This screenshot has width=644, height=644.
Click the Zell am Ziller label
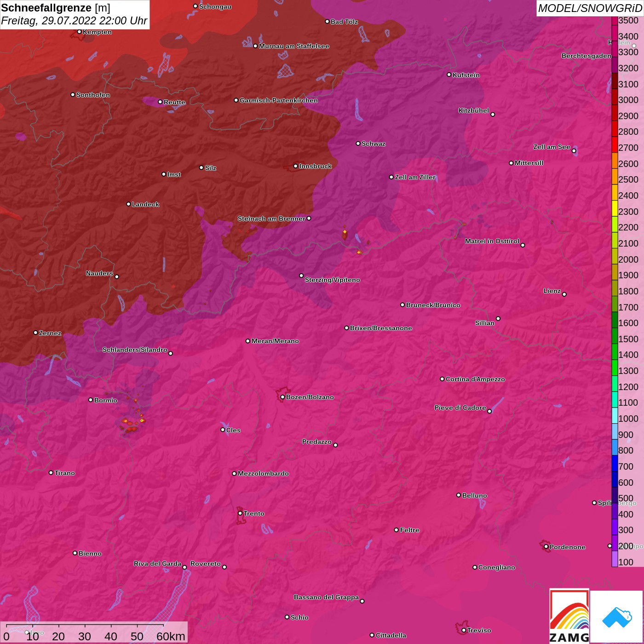[415, 177]
